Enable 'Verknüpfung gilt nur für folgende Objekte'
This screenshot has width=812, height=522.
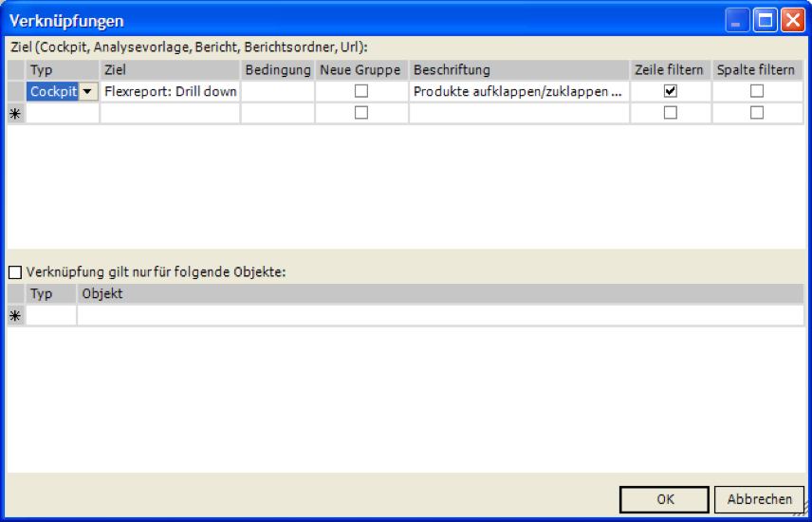coord(15,272)
